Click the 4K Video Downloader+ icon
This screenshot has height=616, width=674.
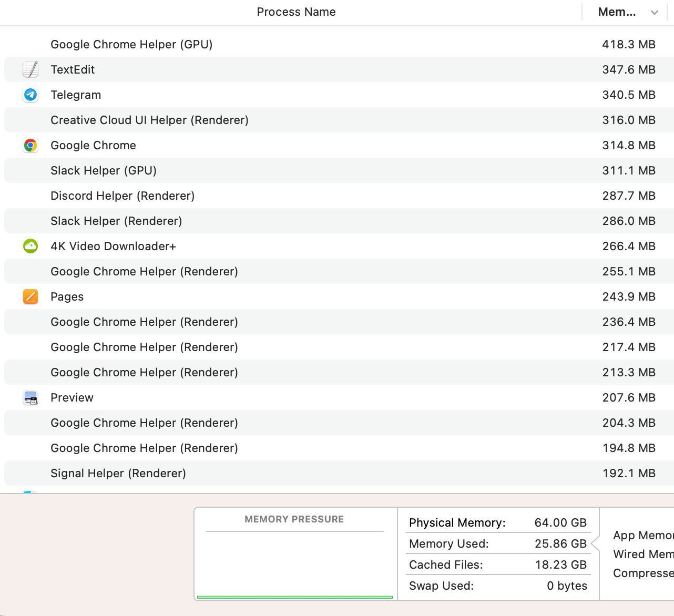(30, 246)
